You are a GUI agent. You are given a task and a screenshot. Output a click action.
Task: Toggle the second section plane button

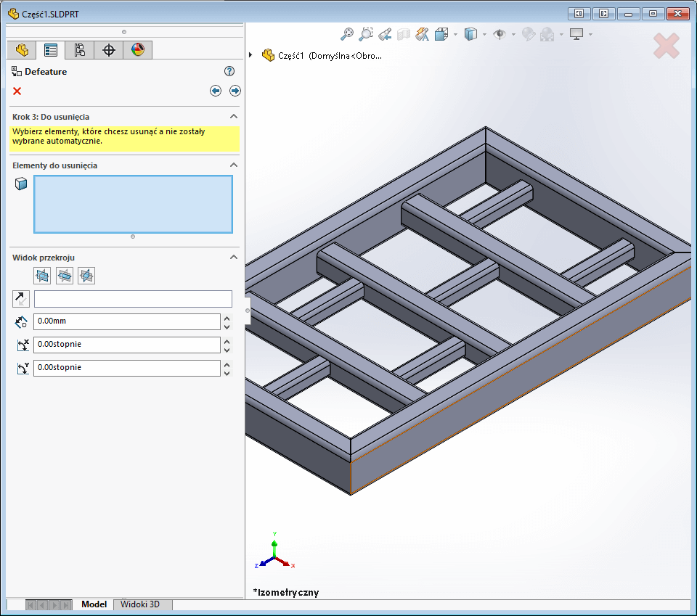click(x=64, y=276)
